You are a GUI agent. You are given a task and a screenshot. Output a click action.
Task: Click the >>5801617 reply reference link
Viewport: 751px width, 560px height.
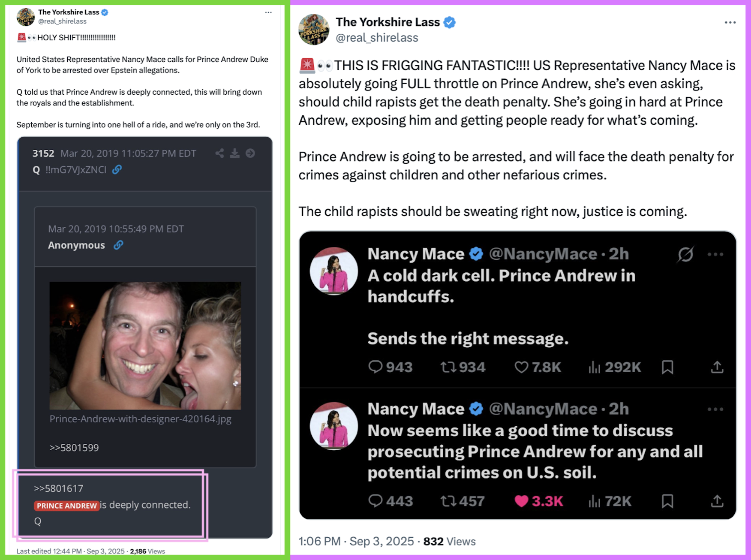tap(59, 488)
